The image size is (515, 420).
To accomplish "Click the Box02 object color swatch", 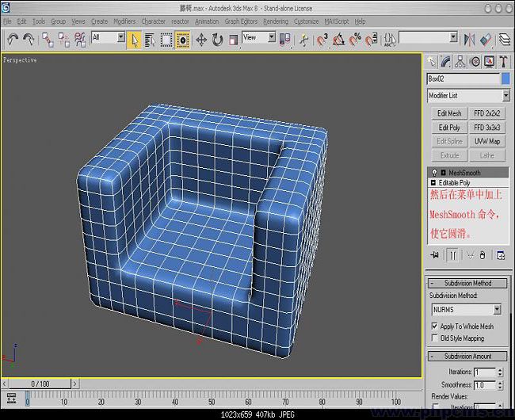I will pos(505,79).
